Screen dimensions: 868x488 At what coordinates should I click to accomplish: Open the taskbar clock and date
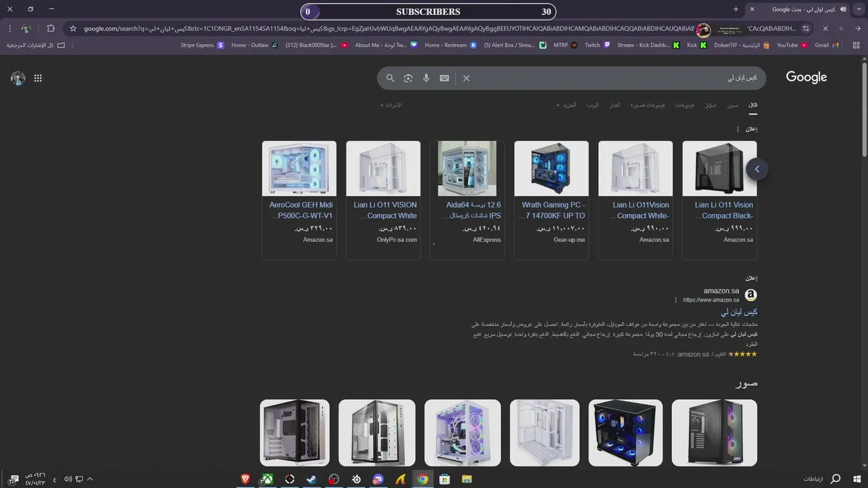click(x=35, y=479)
